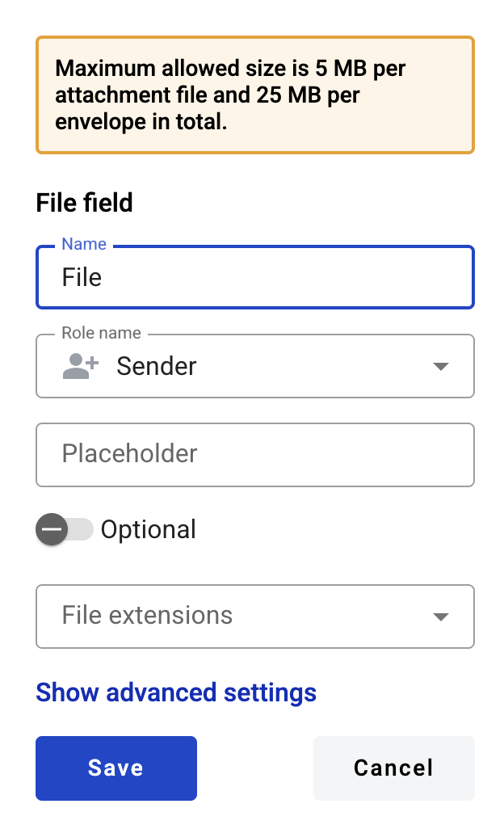The image size is (504, 829).
Task: Click the Name label above the File input
Action: click(x=84, y=244)
